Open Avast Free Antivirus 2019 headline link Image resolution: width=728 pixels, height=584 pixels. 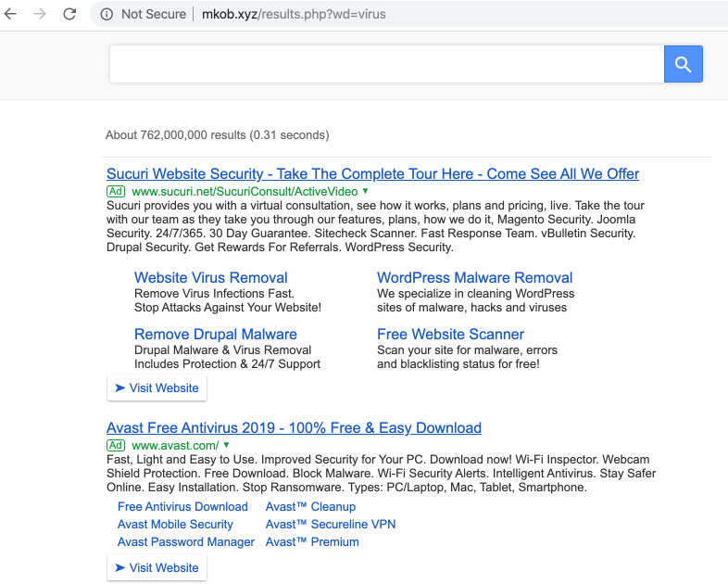coord(294,427)
